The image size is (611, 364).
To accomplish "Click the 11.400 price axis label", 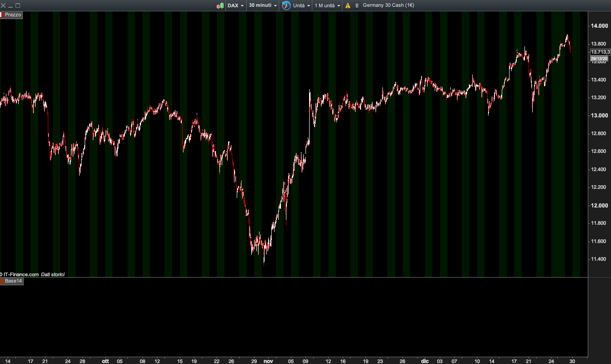I will 600,259.
